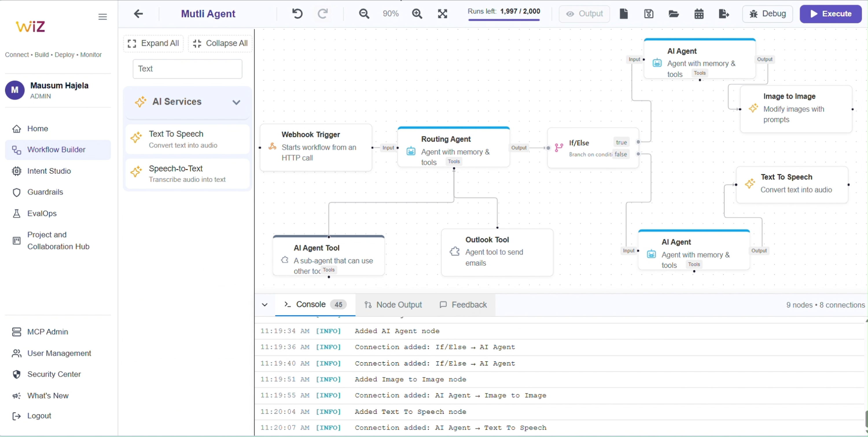Click the Expand All button
868x437 pixels.
click(153, 43)
